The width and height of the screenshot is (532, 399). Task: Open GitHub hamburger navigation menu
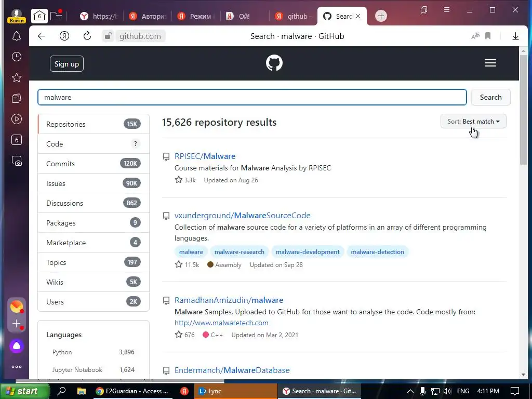(490, 63)
